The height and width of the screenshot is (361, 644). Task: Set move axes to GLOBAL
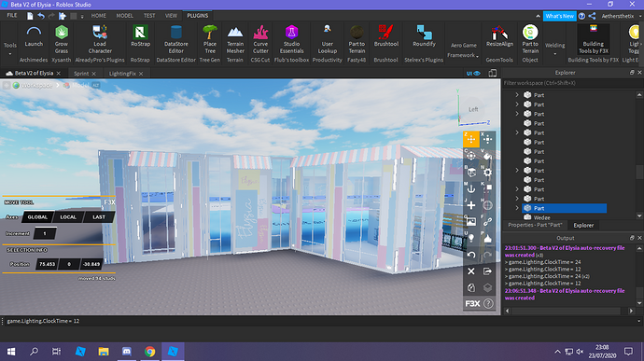pyautogui.click(x=37, y=216)
